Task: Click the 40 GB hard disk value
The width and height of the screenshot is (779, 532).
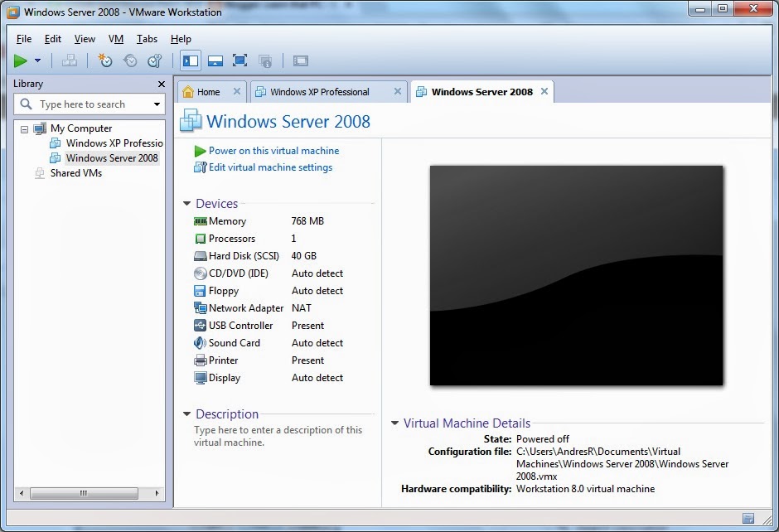Action: tap(303, 256)
